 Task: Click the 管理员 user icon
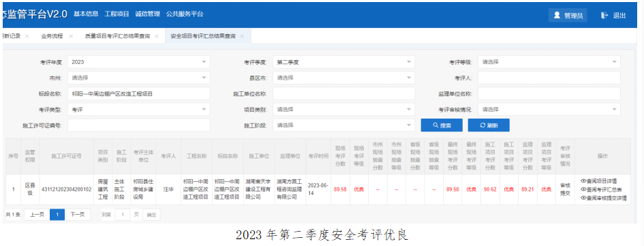click(557, 15)
